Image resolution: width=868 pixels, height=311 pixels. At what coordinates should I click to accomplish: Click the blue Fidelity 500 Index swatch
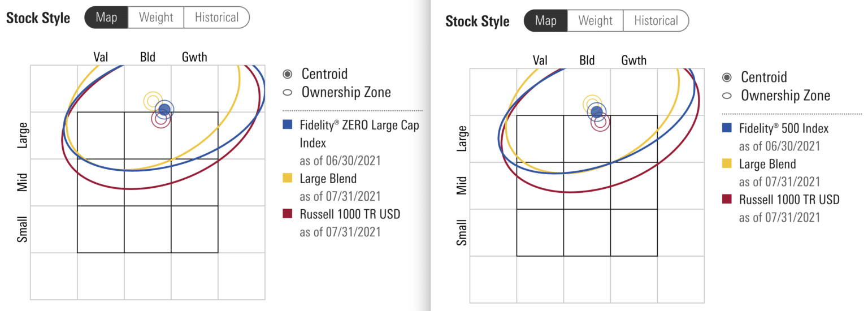727,128
